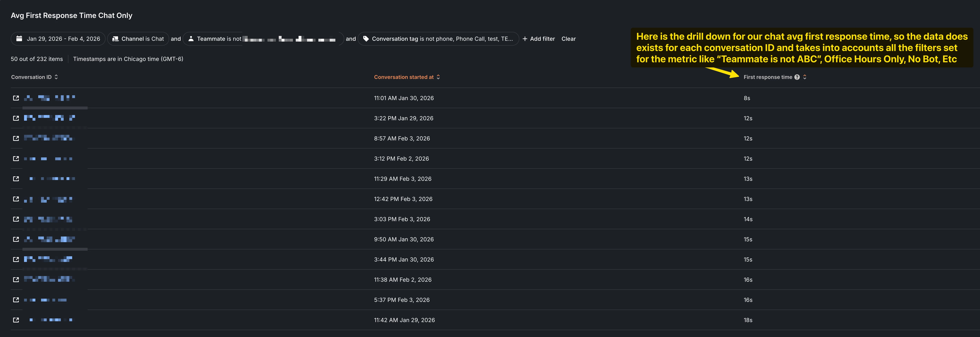Click Add filter button

pos(539,39)
